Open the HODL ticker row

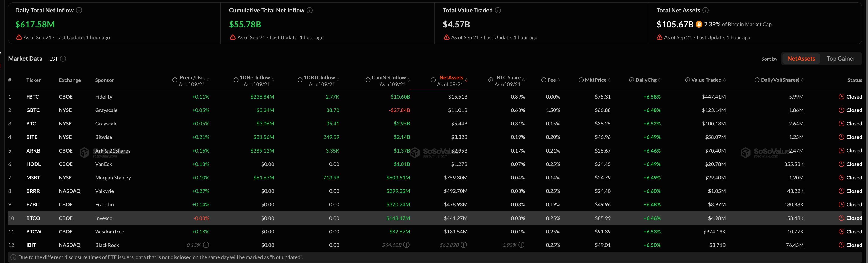(435, 164)
